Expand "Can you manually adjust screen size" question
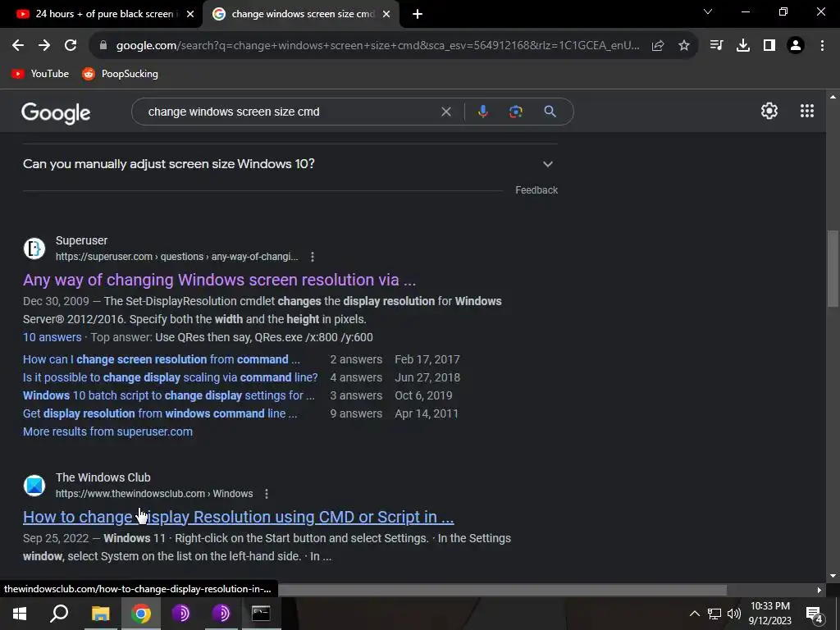The width and height of the screenshot is (840, 630). [x=290, y=164]
